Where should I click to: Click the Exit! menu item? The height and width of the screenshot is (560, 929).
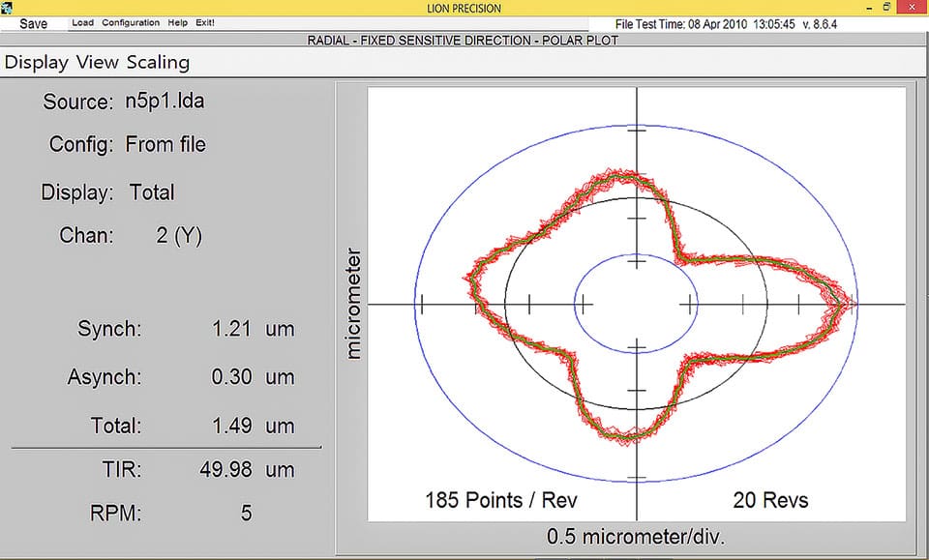click(x=205, y=22)
